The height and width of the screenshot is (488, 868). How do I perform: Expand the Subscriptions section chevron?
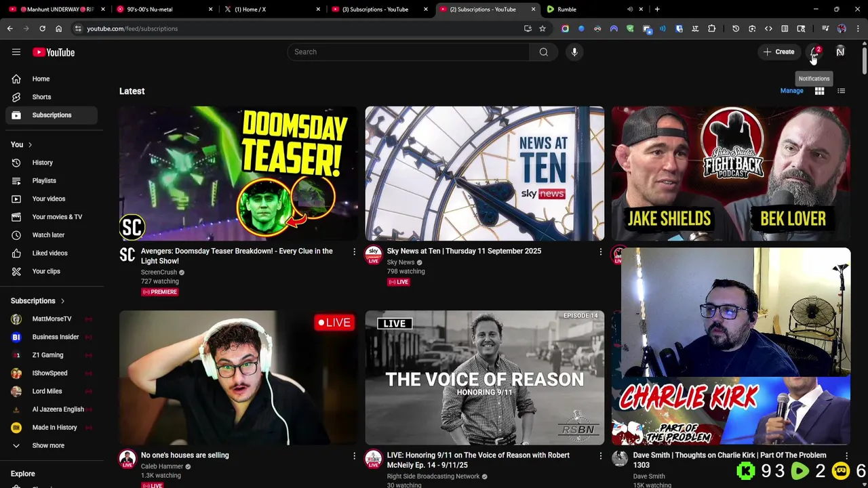coord(62,301)
